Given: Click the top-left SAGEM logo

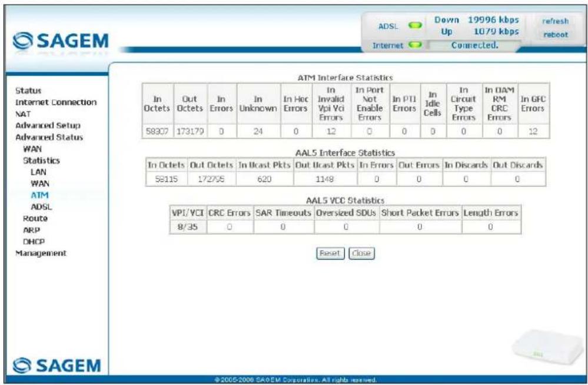Looking at the screenshot, I should click(x=61, y=41).
